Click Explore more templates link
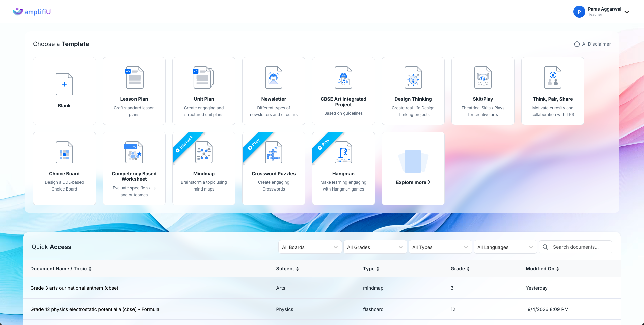The image size is (644, 325). coord(413,182)
